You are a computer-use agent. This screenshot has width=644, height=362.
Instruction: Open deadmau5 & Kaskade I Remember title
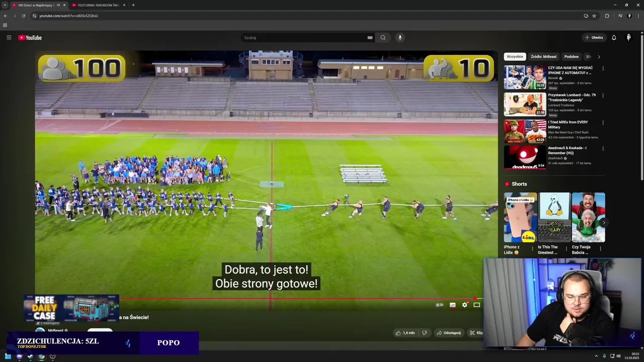coord(568,150)
